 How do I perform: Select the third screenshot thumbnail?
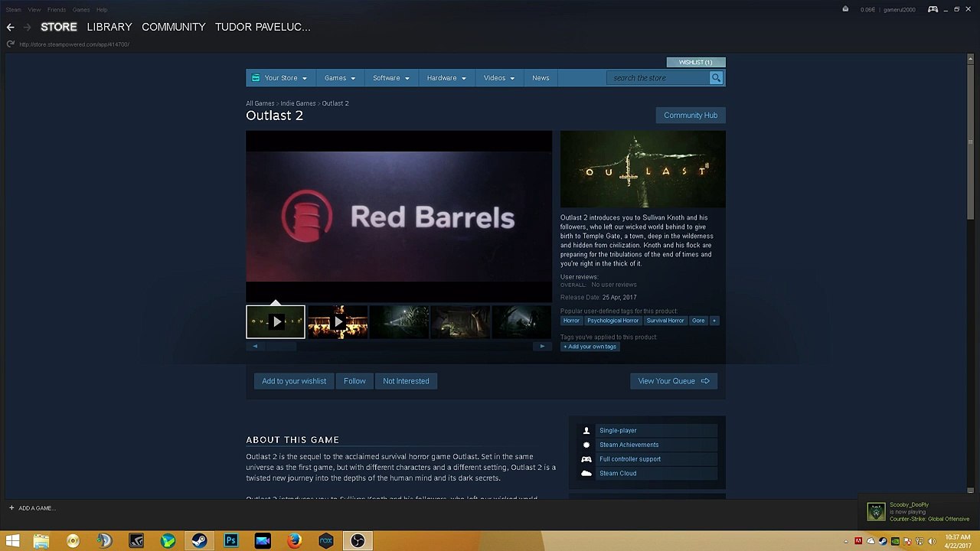click(399, 321)
